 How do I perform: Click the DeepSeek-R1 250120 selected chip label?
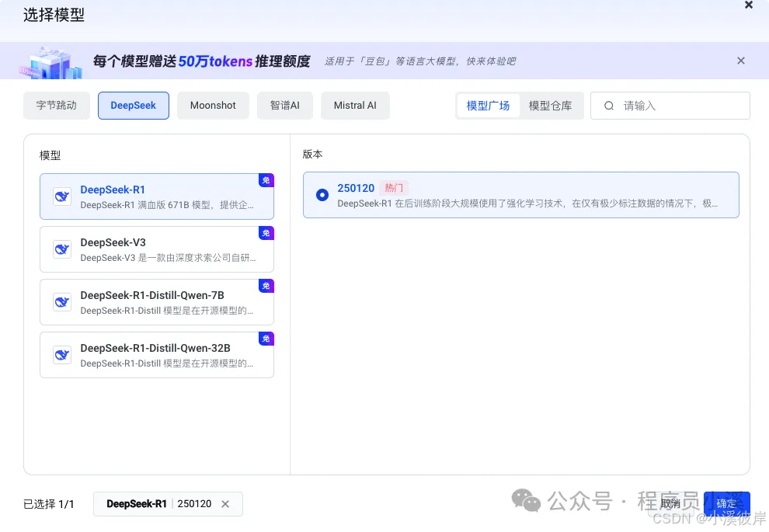click(x=159, y=504)
